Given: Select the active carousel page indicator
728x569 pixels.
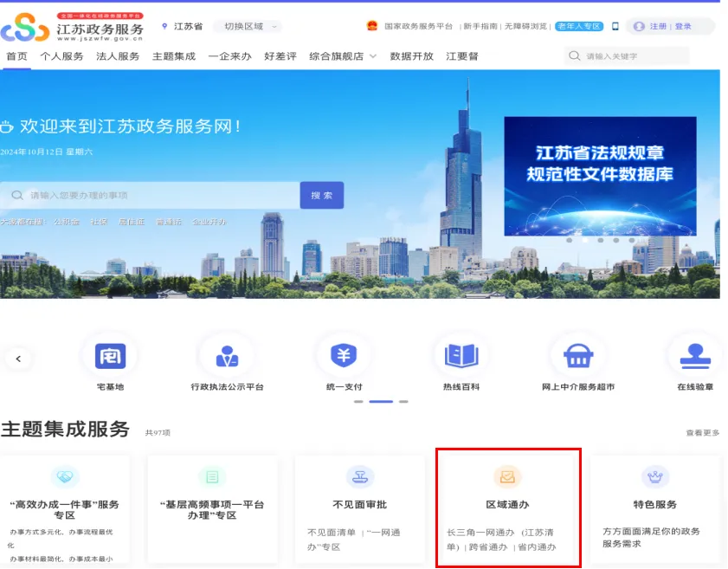Looking at the screenshot, I should pos(380,402).
